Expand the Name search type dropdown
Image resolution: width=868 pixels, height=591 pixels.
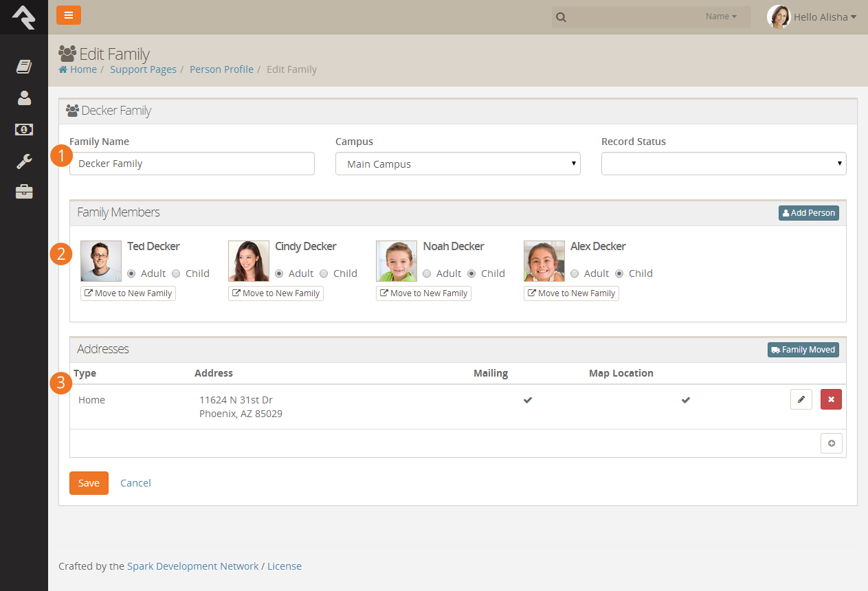click(x=721, y=16)
